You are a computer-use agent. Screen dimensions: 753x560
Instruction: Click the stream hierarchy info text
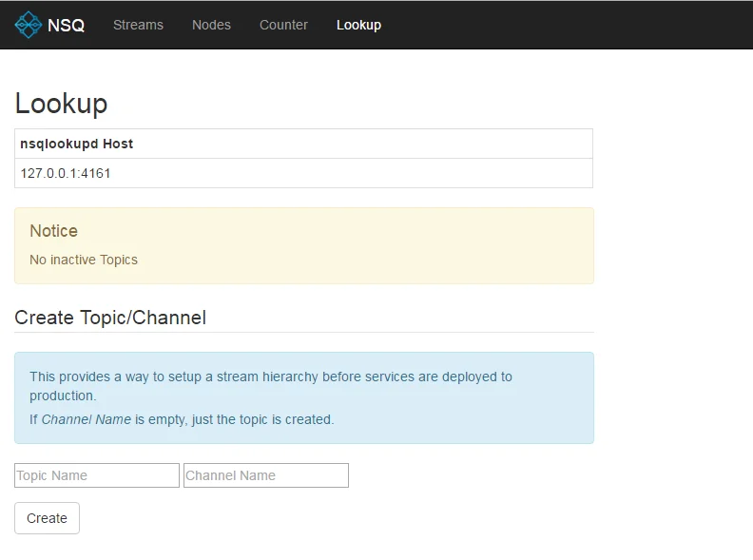pyautogui.click(x=271, y=386)
